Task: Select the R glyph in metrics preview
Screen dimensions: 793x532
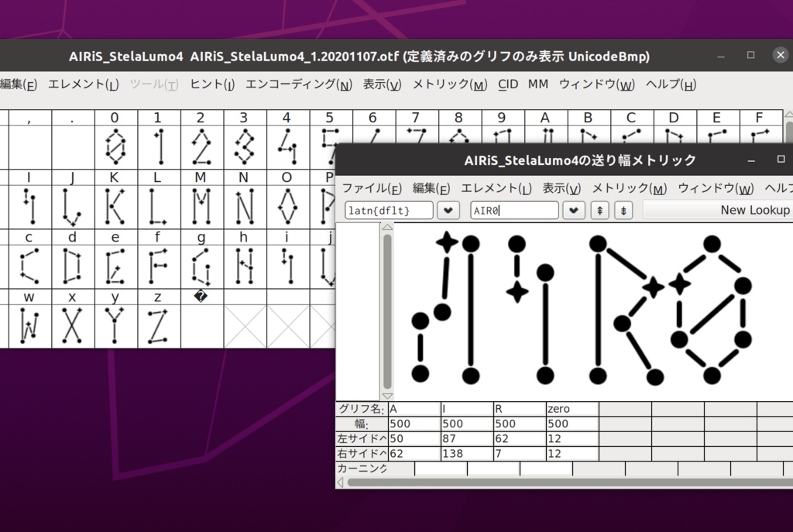Action: (626, 310)
